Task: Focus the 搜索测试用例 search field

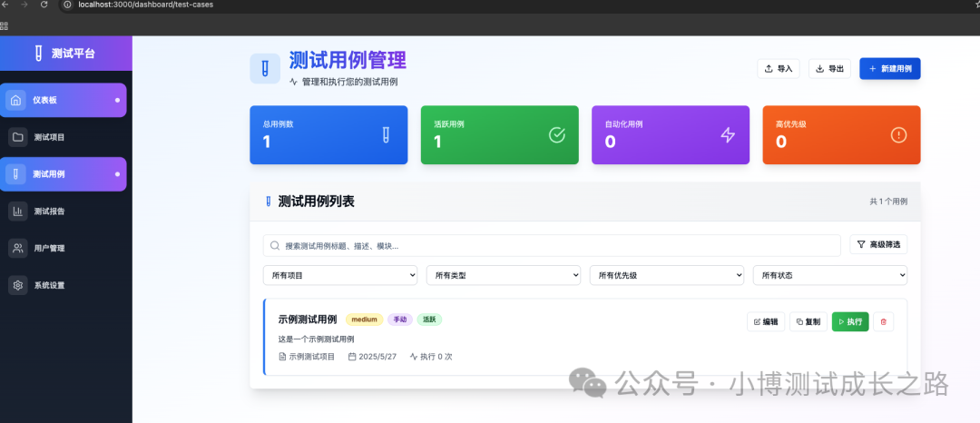Action: tap(552, 246)
